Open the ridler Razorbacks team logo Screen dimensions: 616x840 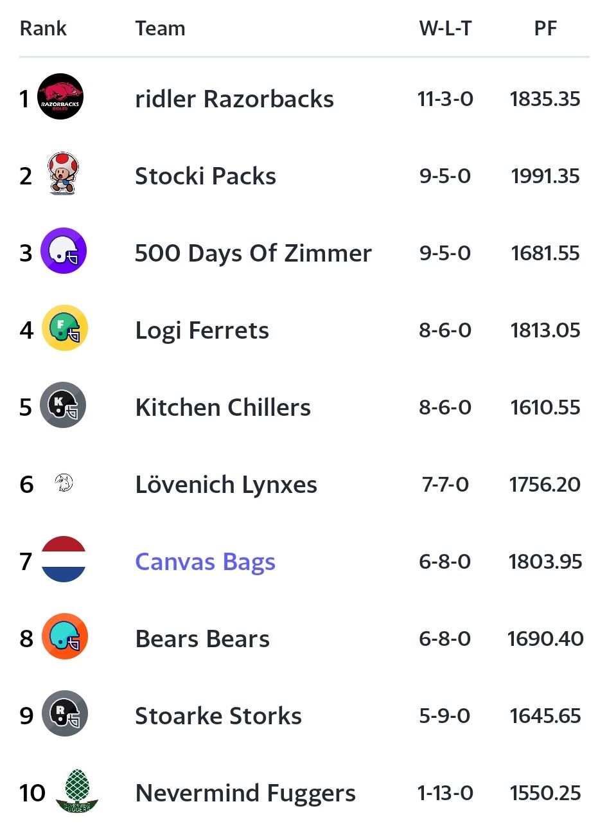coord(60,96)
